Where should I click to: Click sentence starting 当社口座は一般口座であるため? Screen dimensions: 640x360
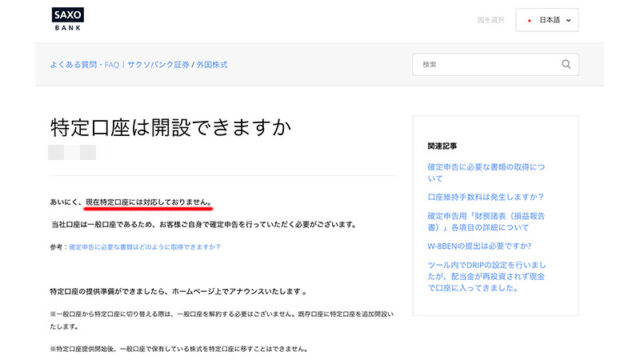click(204, 224)
